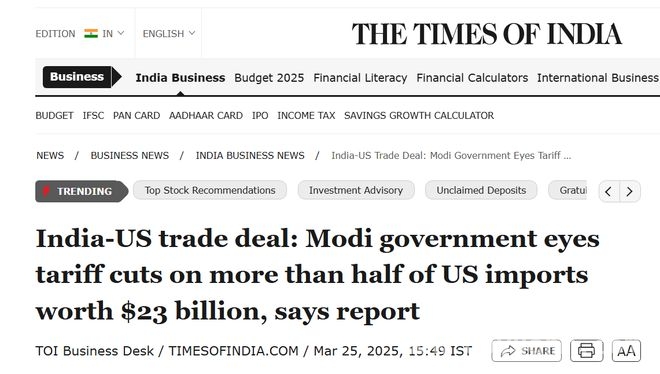Go to BUSINESS NEWS breadcrumb
This screenshot has height=374, width=660.
click(130, 156)
